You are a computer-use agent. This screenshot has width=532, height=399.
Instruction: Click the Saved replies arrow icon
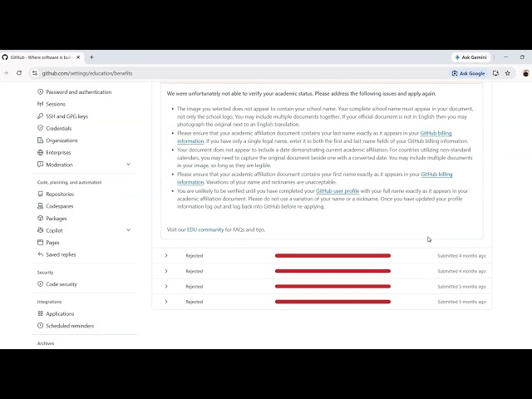tap(41, 254)
